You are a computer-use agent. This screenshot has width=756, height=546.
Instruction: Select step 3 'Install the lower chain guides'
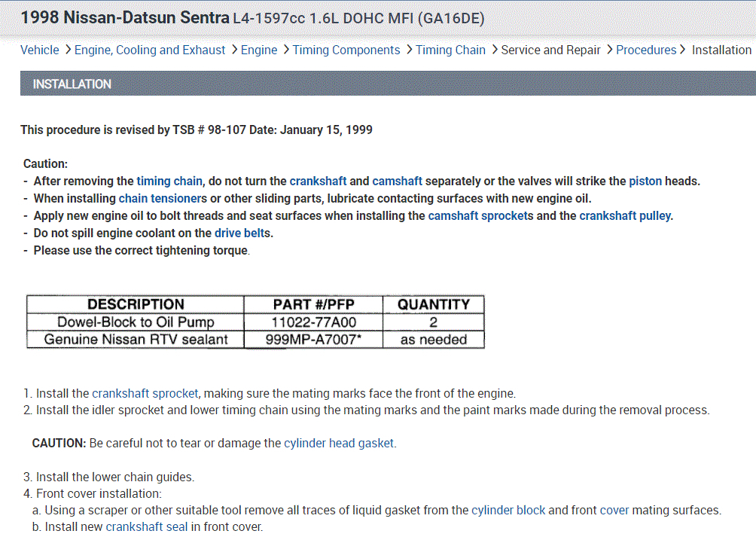(x=108, y=477)
